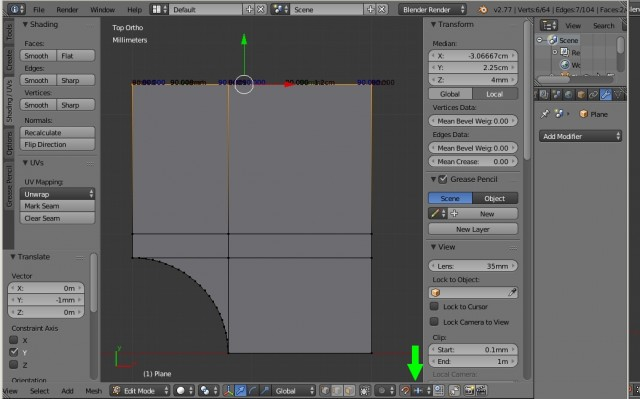Click the Lens 35mm value slider
Image resolution: width=640 pixels, height=399 pixels.
pyautogui.click(x=473, y=266)
